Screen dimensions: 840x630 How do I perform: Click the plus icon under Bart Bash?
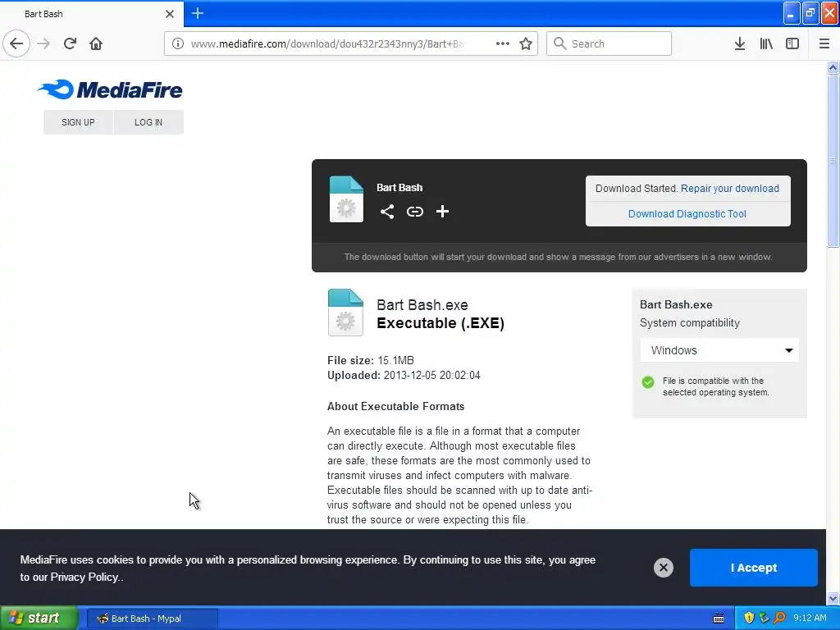pos(442,212)
